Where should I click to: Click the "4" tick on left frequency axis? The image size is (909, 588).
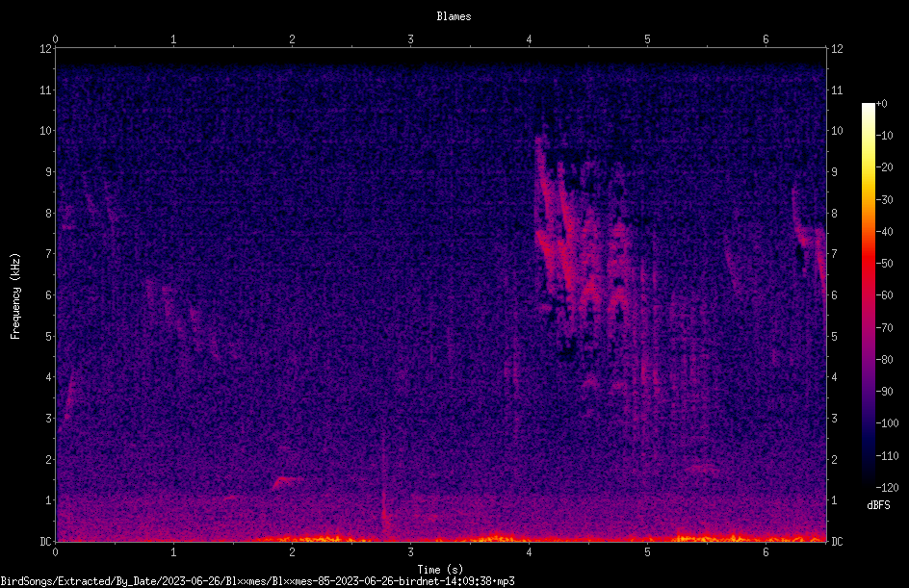pos(49,377)
